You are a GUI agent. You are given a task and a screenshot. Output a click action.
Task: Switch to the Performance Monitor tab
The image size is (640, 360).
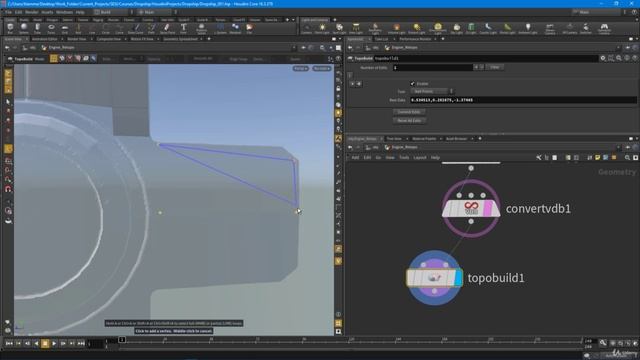[x=415, y=39]
